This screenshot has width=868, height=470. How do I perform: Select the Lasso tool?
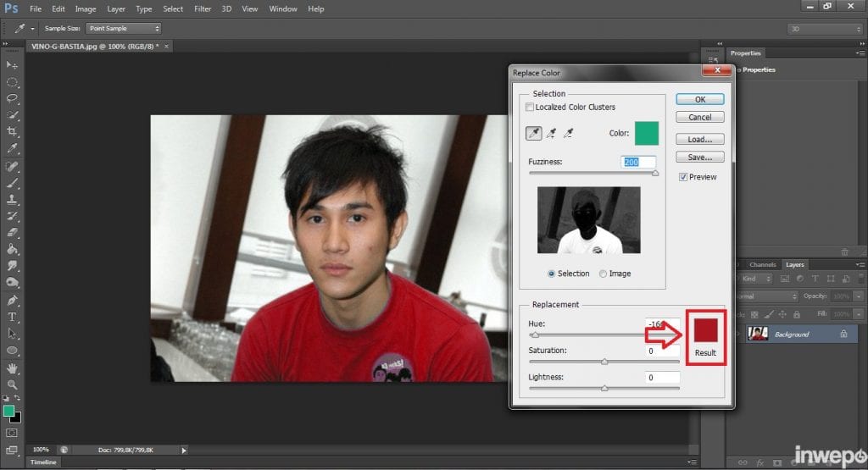tap(12, 98)
